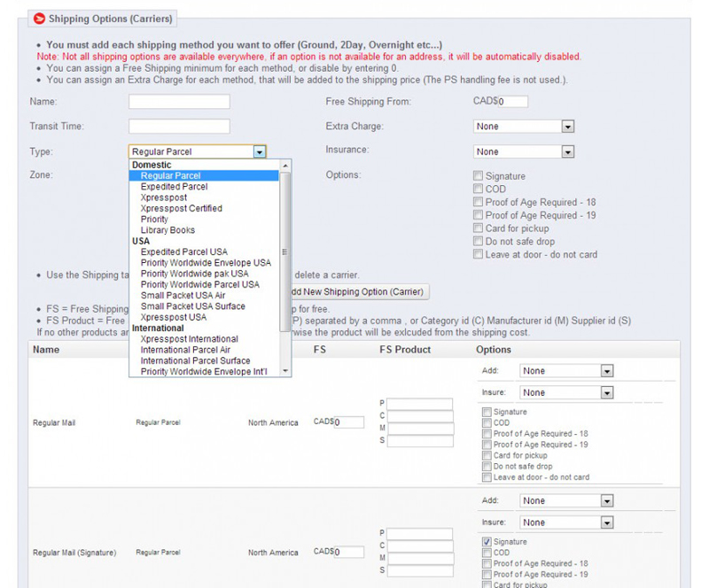Choose Small Packet USA Air
This screenshot has height=588, width=709.
click(x=183, y=295)
